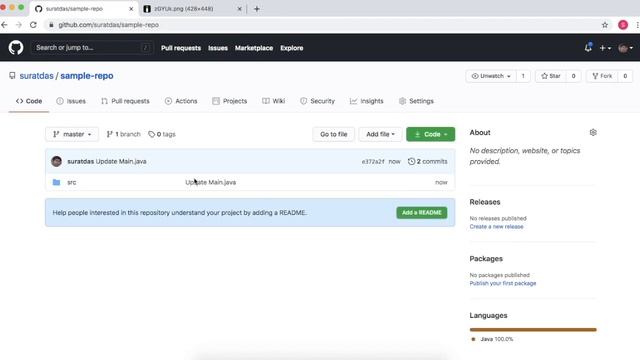
Task: Click the Packages heading
Action: [x=486, y=259]
